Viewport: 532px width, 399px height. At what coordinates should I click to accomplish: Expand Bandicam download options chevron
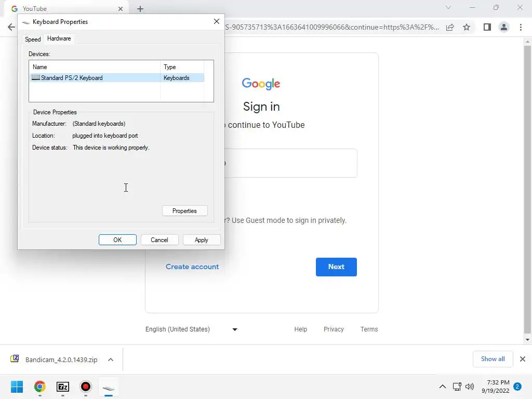[111, 360]
